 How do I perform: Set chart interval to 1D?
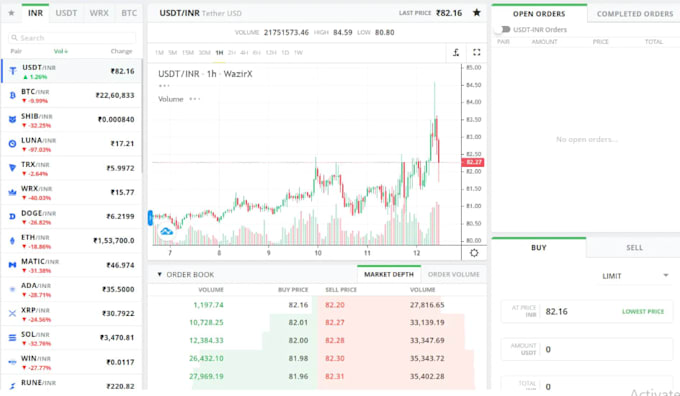click(285, 52)
